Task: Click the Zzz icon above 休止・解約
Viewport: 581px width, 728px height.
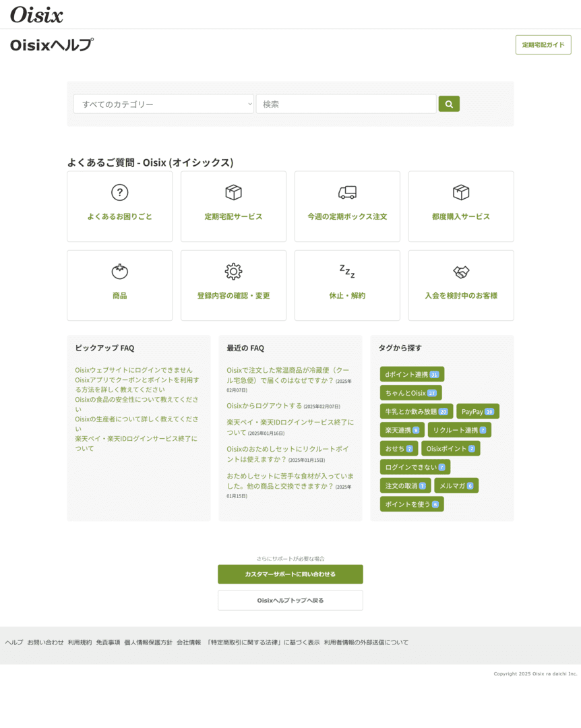Action: tap(347, 271)
